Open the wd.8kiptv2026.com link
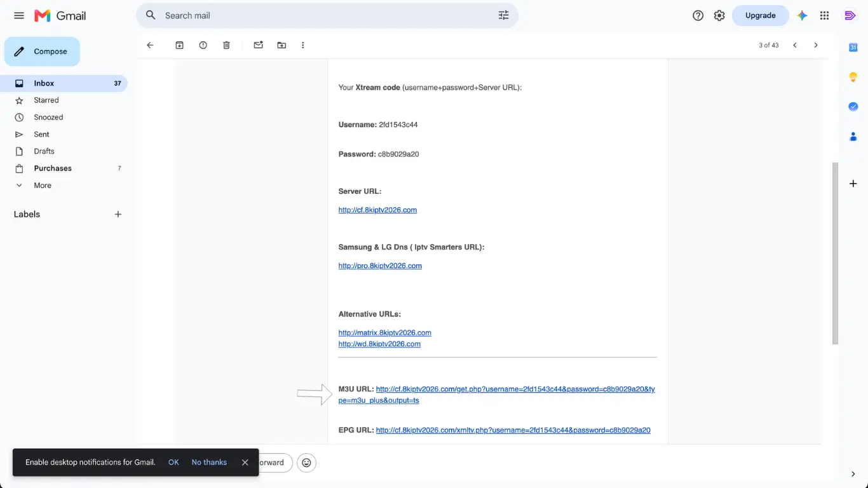 [x=379, y=344]
